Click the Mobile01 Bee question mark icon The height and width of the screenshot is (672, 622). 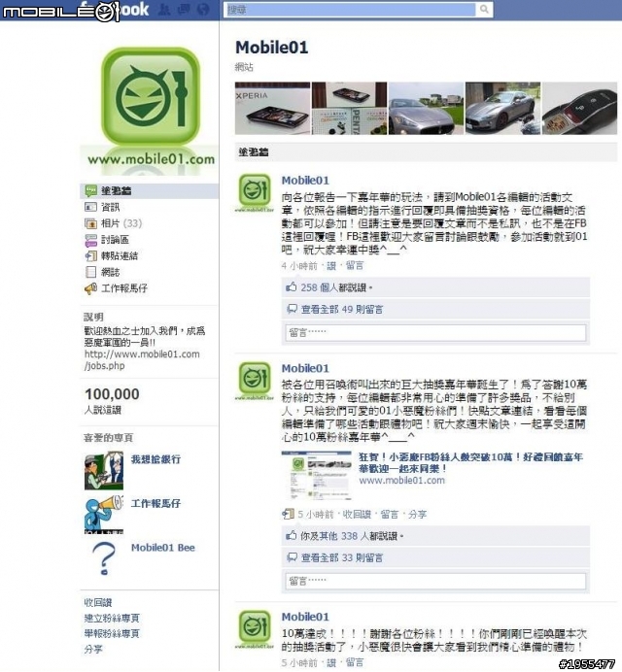tap(104, 558)
